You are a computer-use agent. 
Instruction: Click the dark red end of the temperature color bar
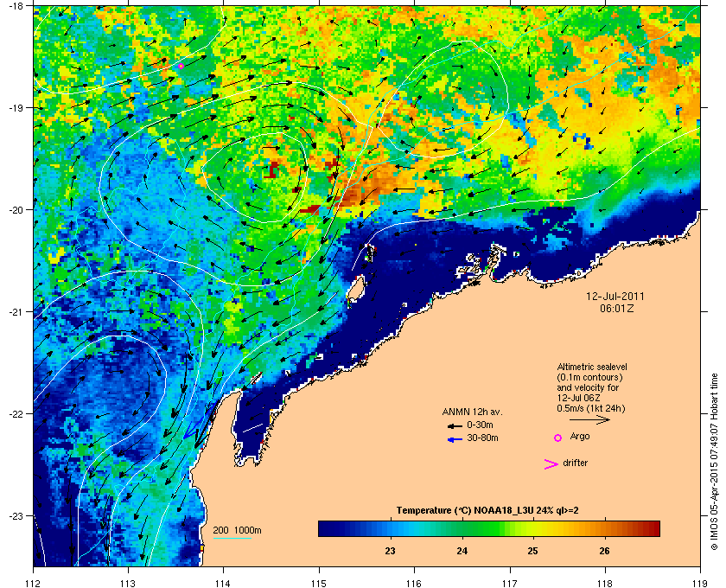pos(653,528)
